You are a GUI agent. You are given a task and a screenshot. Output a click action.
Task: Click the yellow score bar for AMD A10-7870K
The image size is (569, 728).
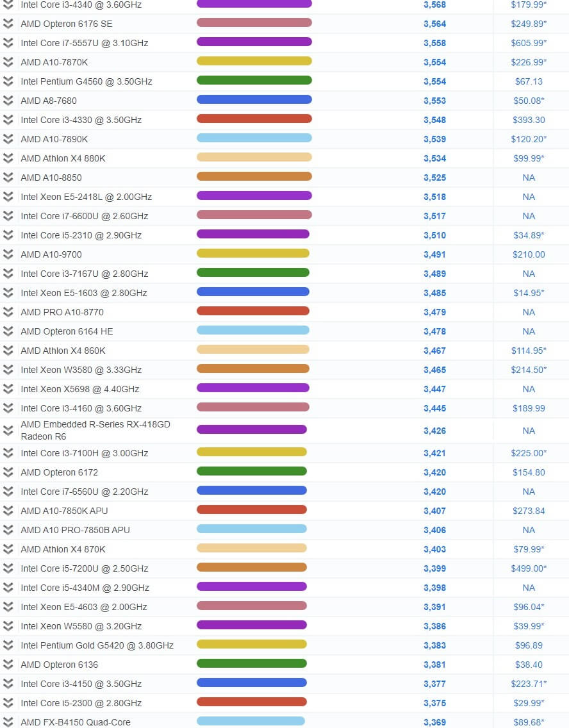click(254, 61)
